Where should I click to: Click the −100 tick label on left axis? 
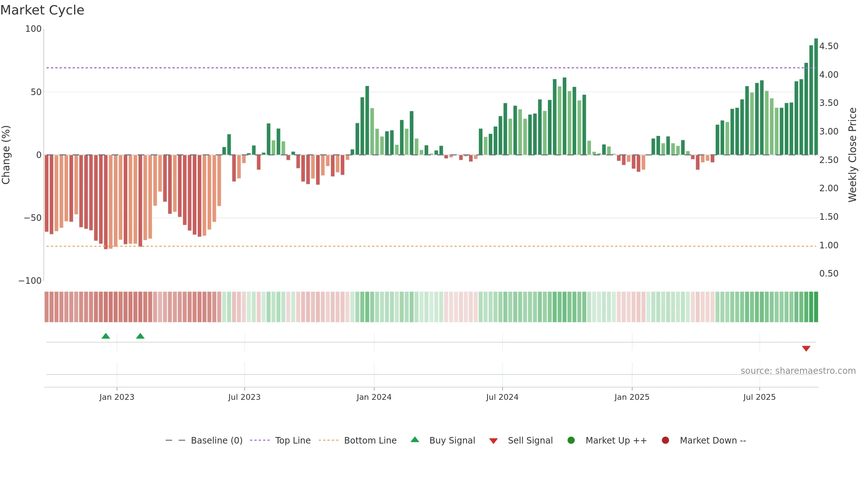tap(30, 281)
